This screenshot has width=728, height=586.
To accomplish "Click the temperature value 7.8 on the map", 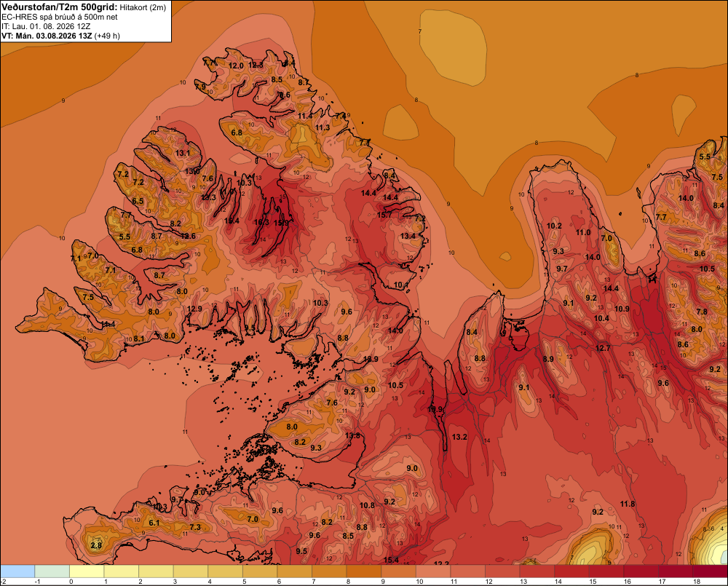I will point(702,312).
